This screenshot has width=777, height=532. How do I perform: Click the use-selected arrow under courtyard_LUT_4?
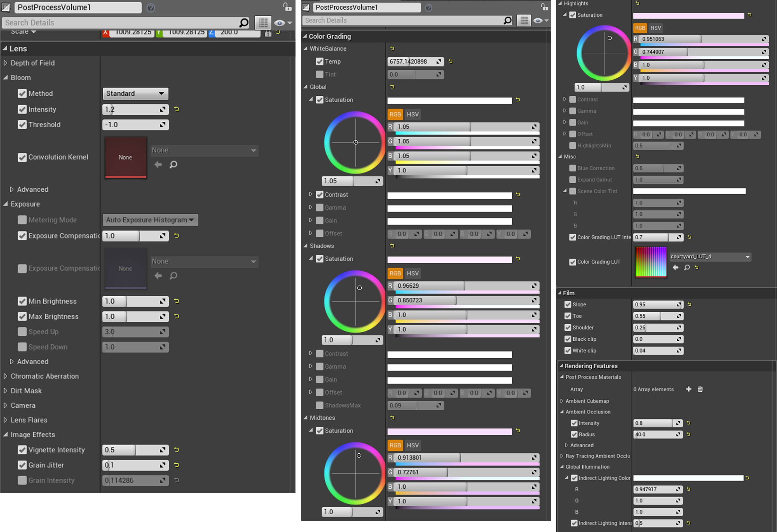click(x=675, y=267)
